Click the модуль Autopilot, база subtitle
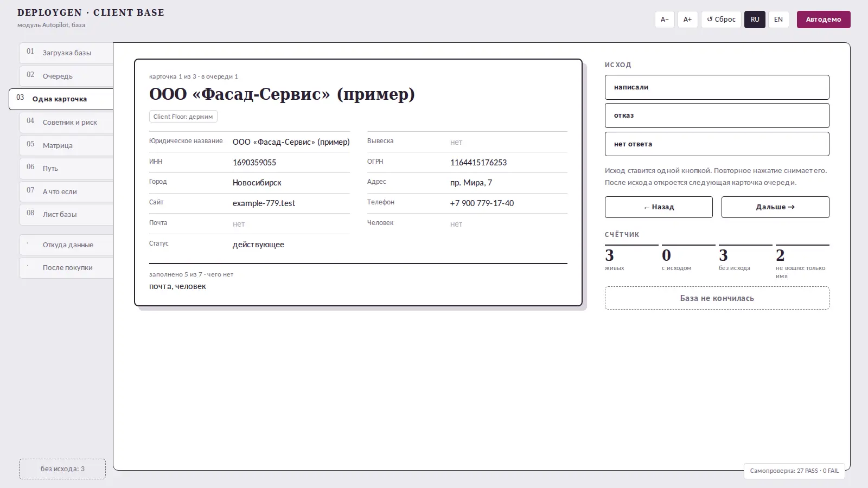 [x=51, y=25]
